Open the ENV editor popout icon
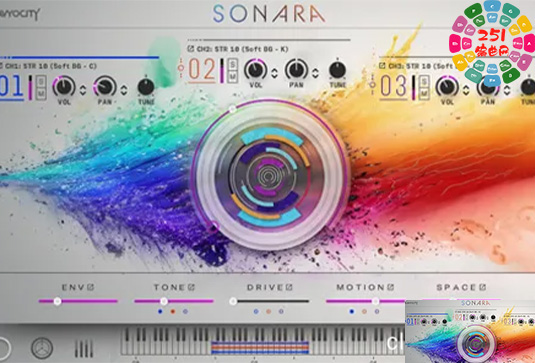This screenshot has width=535, height=363. (90, 287)
